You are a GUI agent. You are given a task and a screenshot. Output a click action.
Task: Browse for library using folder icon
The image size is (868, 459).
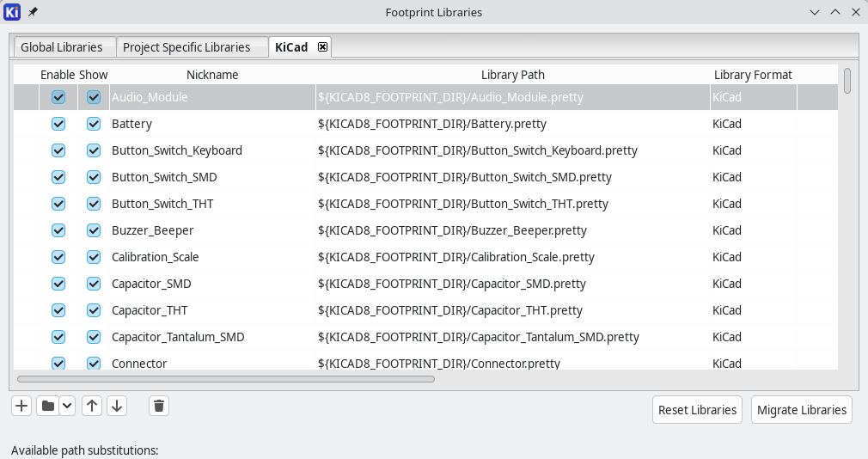(47, 406)
